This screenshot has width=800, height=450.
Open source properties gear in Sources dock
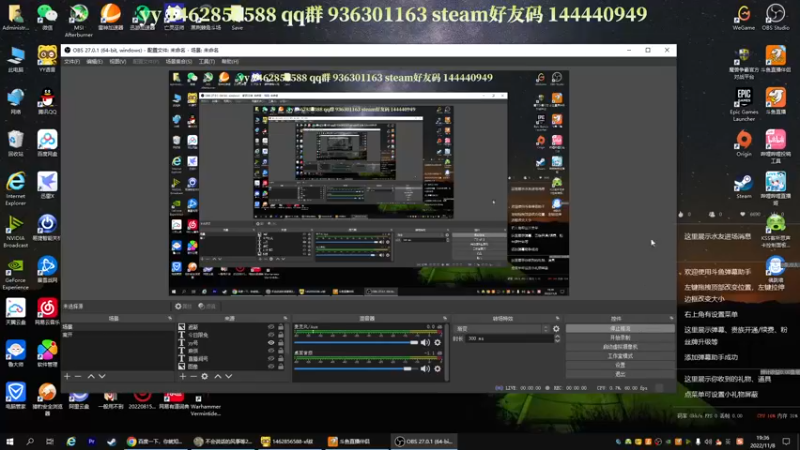click(x=205, y=376)
